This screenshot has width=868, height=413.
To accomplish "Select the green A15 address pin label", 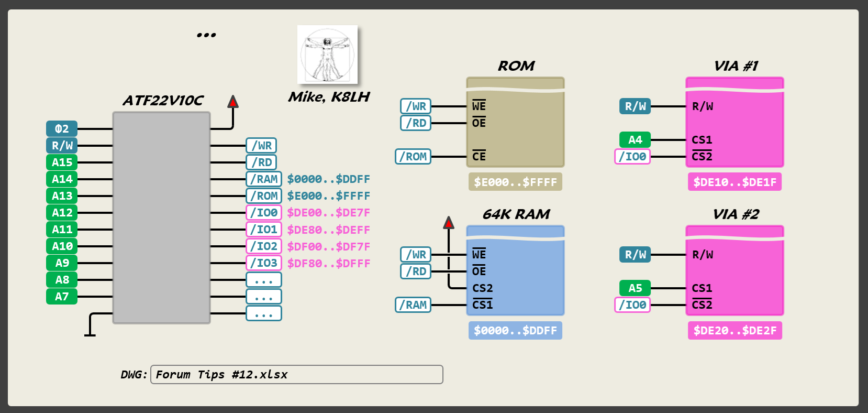I will [x=62, y=162].
